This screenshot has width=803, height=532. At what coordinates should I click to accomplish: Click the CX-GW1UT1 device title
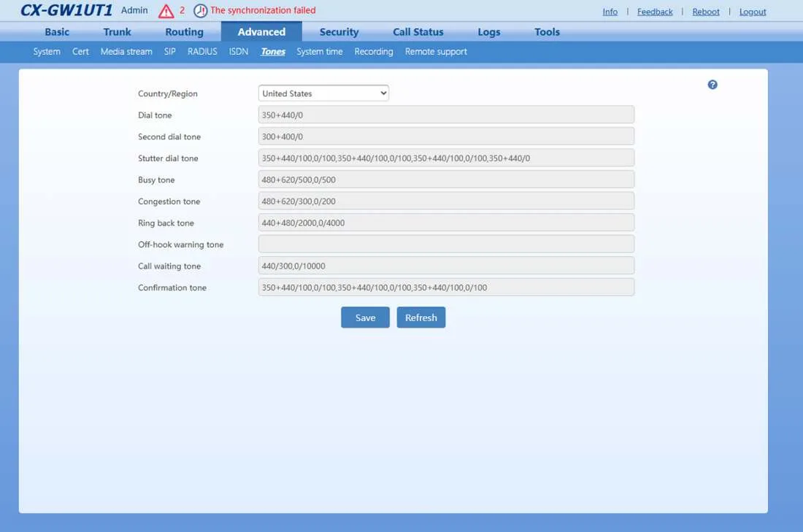66,10
